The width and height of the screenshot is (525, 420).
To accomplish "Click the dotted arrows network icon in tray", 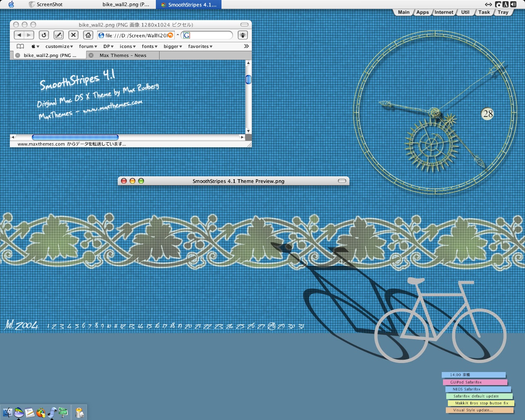I will tap(488, 5).
